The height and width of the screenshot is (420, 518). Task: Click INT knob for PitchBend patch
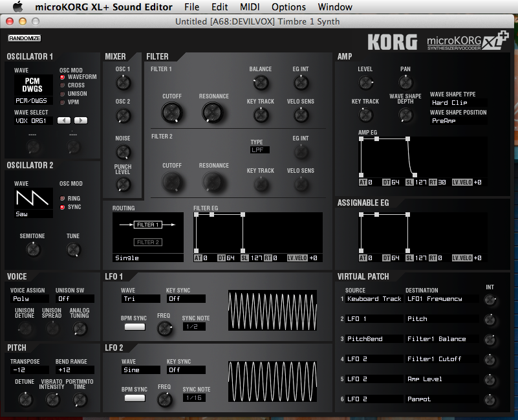click(x=490, y=340)
